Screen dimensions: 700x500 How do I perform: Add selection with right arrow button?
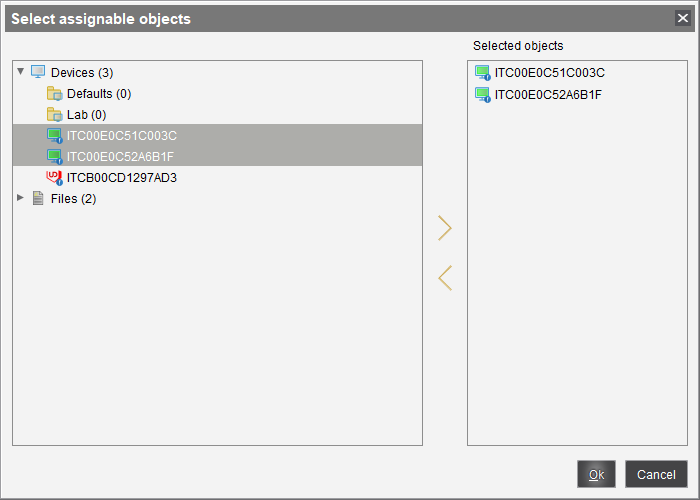[x=445, y=228]
